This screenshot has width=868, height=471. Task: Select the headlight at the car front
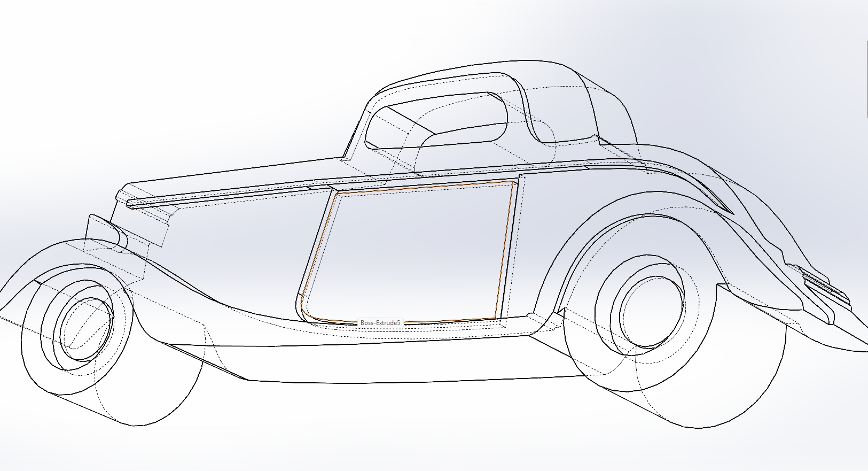106,229
